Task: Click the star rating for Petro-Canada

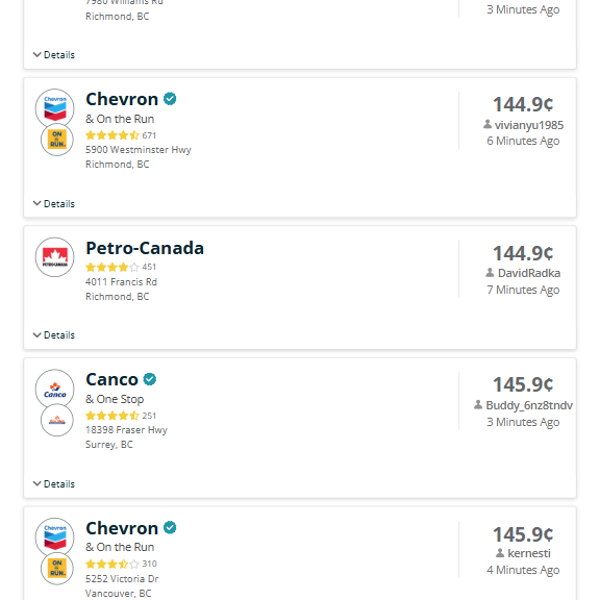Action: coord(112,267)
